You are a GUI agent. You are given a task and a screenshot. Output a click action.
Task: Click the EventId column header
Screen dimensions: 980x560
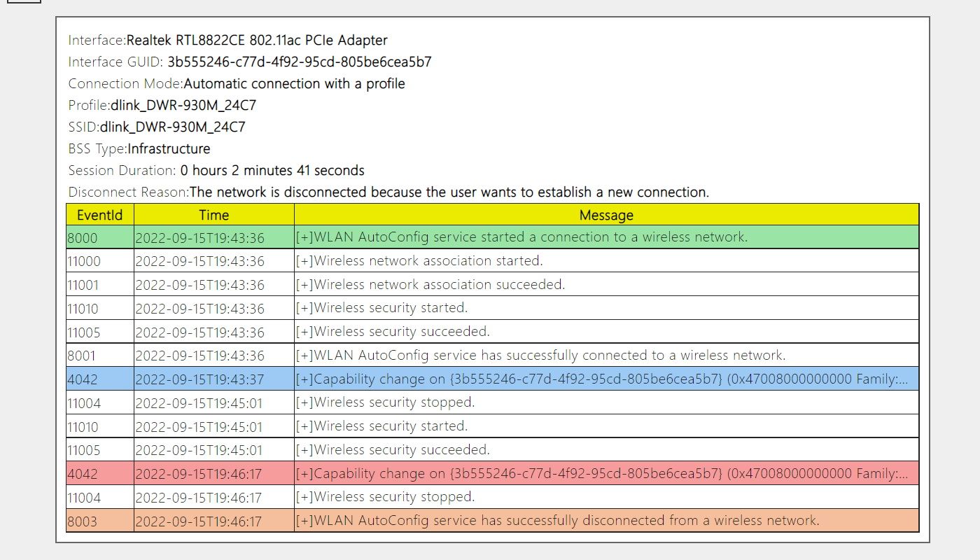point(100,215)
